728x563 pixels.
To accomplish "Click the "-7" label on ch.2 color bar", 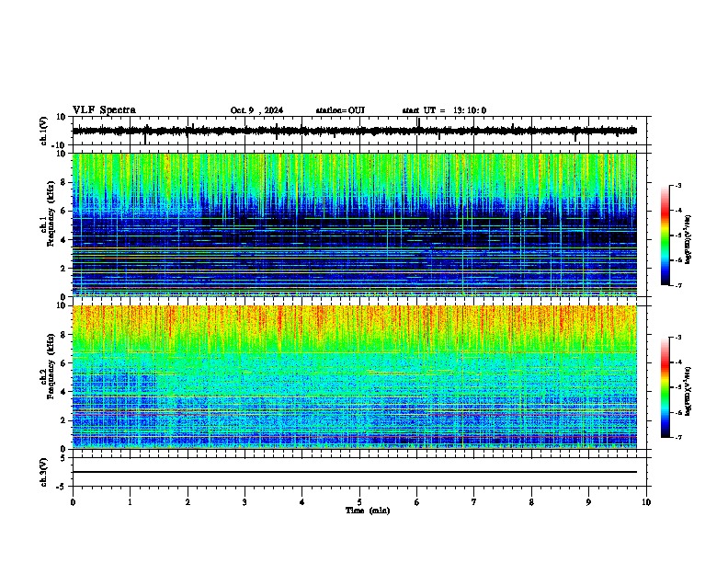I will click(x=678, y=437).
